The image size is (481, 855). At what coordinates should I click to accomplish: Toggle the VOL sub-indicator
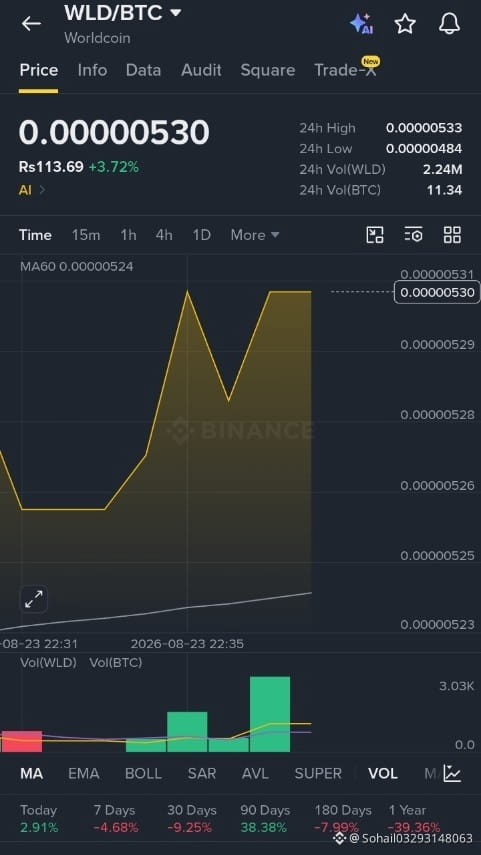tap(382, 774)
